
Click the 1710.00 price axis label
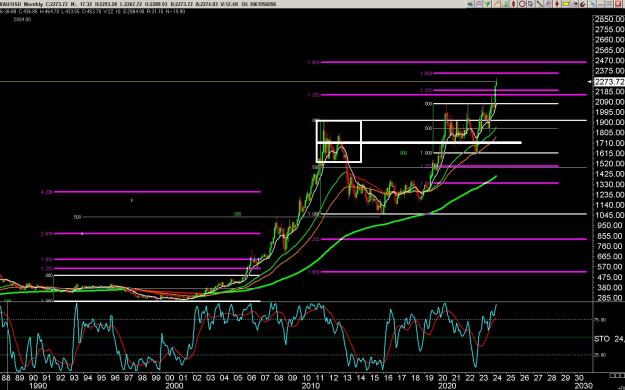click(x=609, y=143)
